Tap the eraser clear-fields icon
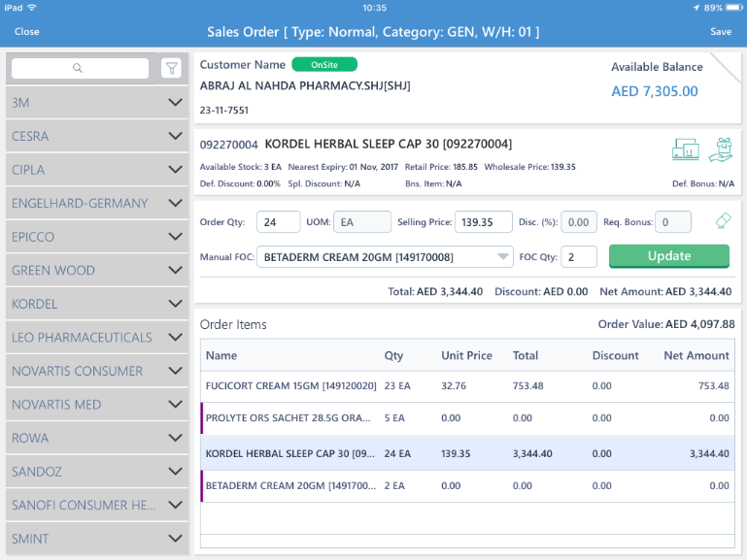Screen dimensions: 747x560 point(723,220)
